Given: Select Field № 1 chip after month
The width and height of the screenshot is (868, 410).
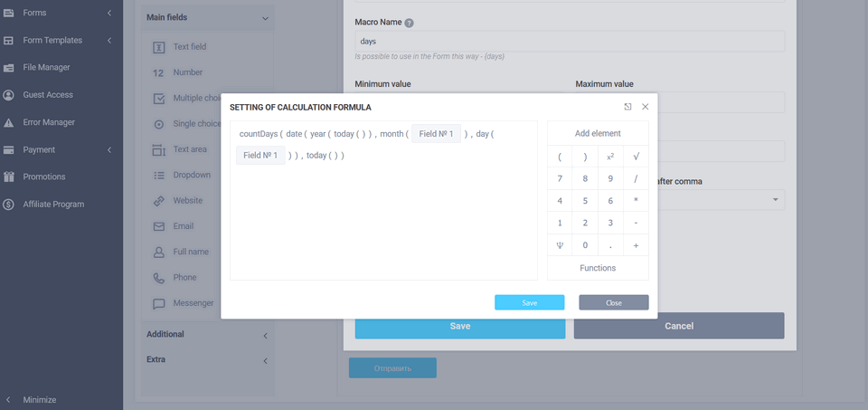Looking at the screenshot, I should pyautogui.click(x=436, y=134).
